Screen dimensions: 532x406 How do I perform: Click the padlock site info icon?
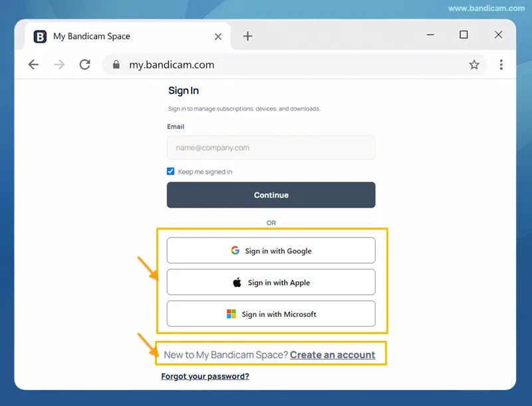coord(116,65)
